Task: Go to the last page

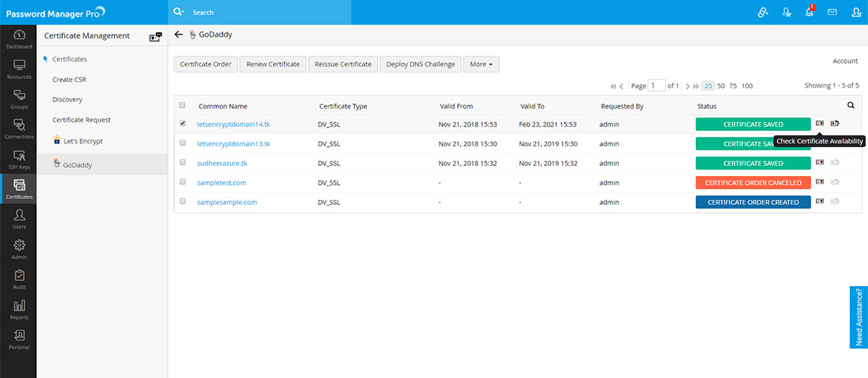Action: [x=697, y=86]
